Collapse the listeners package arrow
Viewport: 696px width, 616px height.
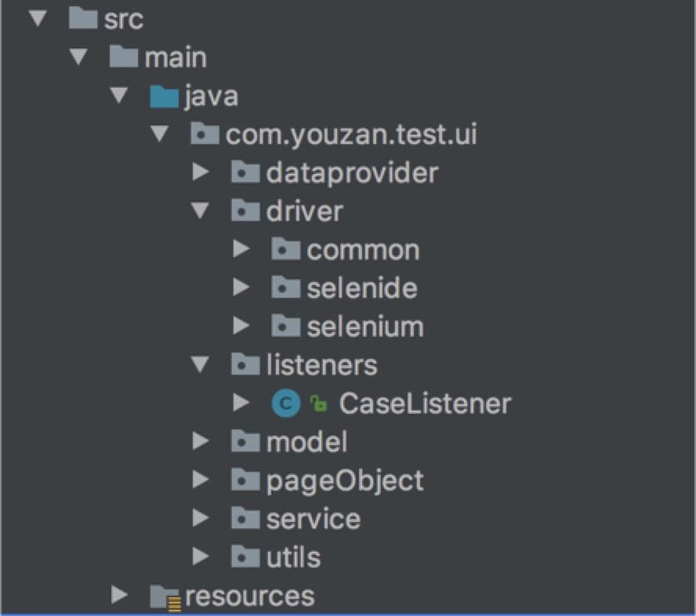201,364
